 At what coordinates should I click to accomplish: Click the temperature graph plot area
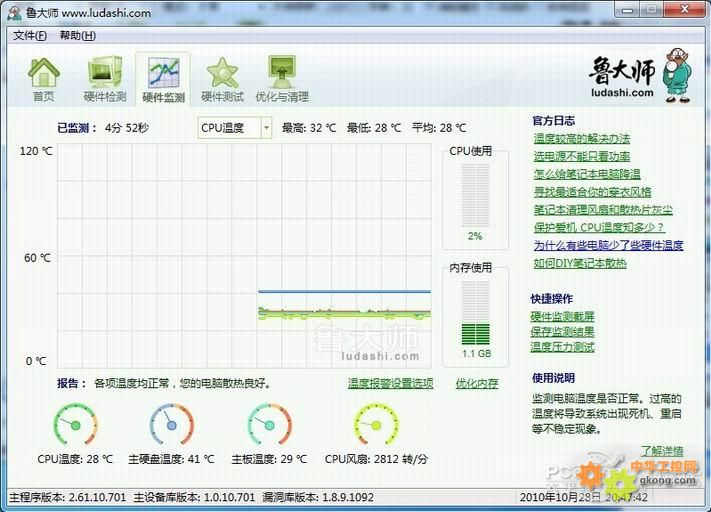coord(244,256)
